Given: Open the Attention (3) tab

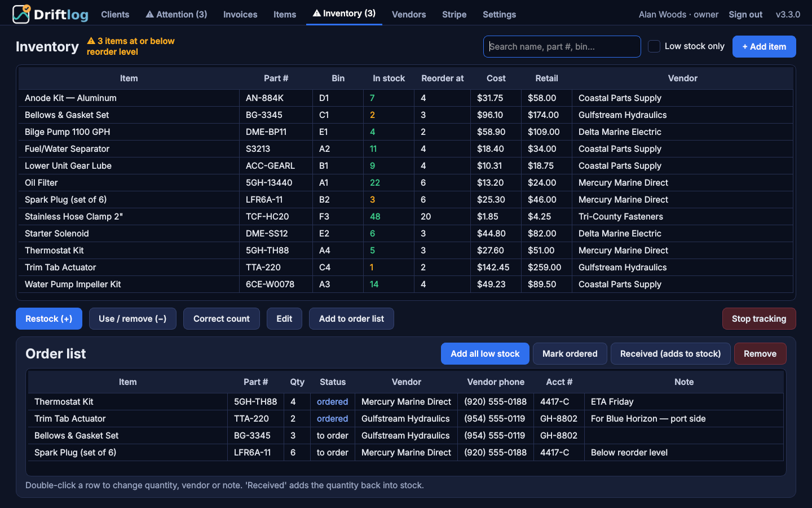Looking at the screenshot, I should pyautogui.click(x=176, y=14).
